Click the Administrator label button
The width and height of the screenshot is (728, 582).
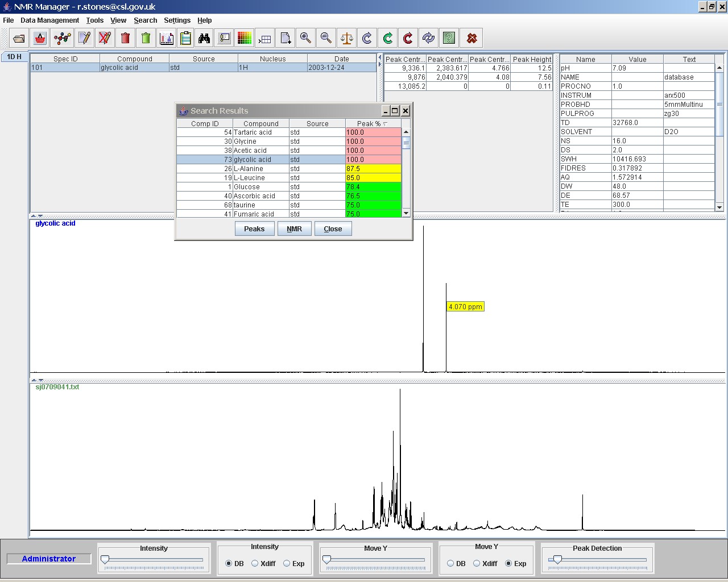49,559
